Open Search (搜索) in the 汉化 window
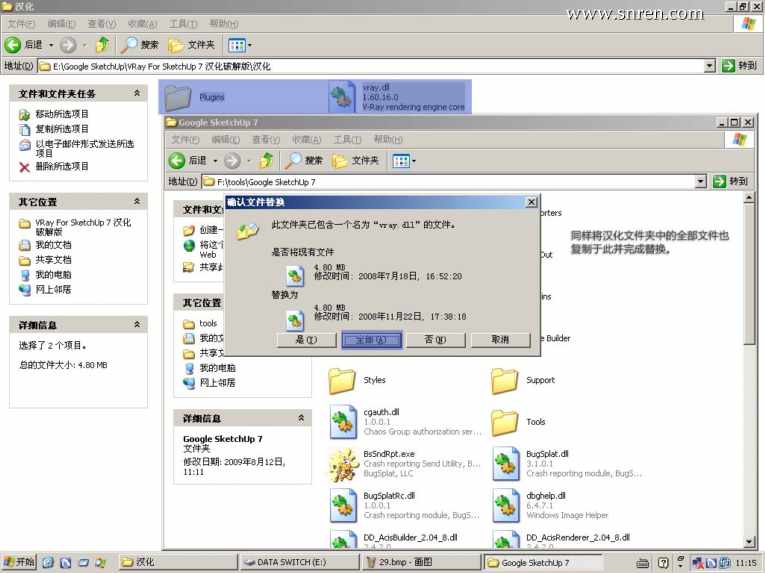 click(x=140, y=45)
